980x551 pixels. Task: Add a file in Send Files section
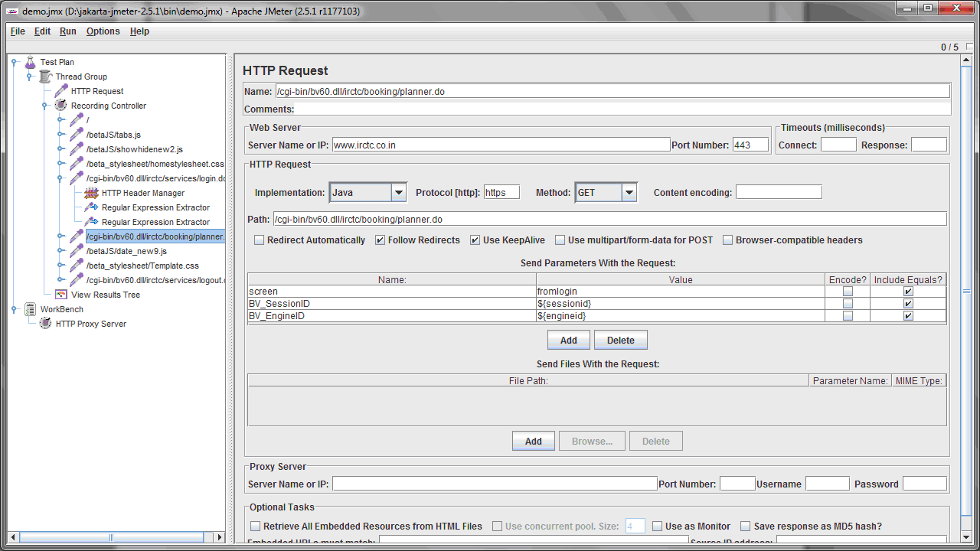click(x=534, y=441)
